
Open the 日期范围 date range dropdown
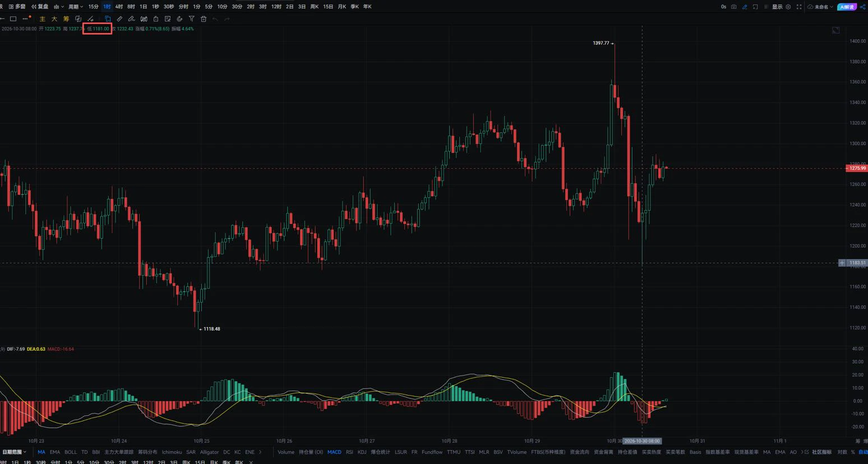14,452
